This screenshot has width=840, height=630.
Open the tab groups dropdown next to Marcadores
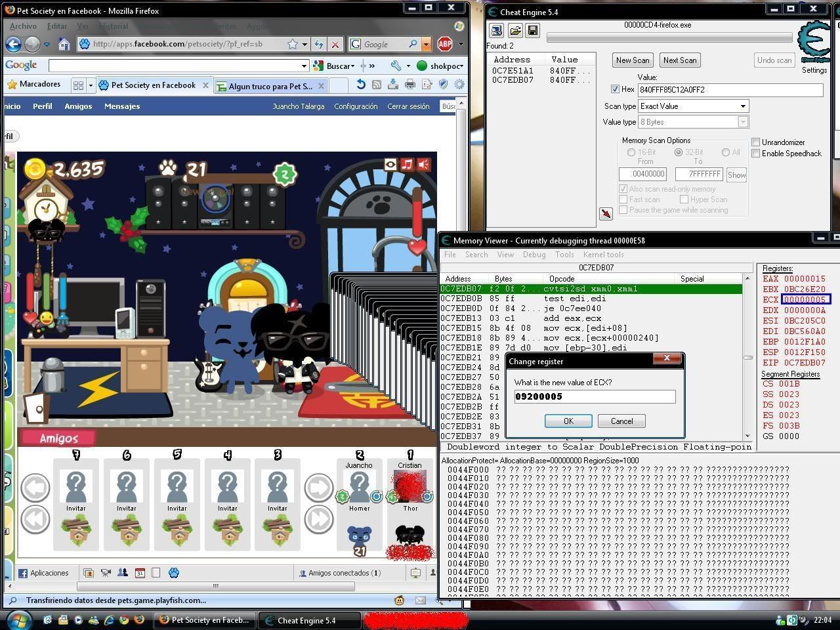[91, 85]
